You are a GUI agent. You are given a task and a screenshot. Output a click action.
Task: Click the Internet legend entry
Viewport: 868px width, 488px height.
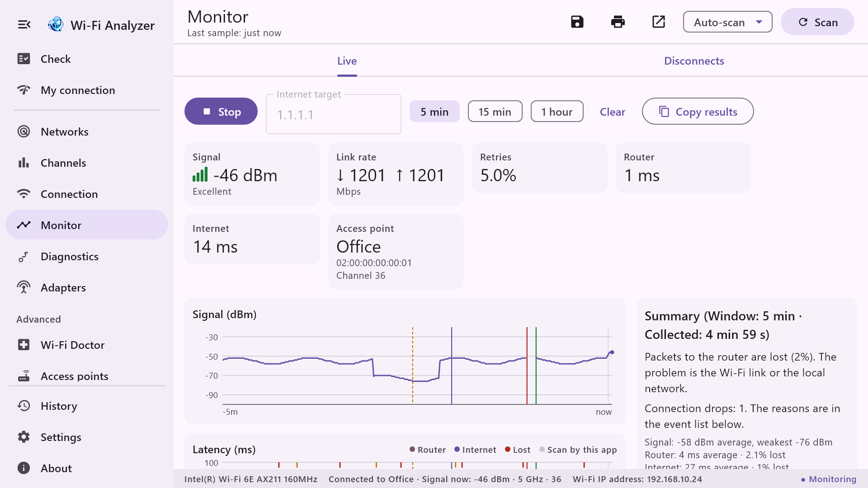tap(475, 450)
